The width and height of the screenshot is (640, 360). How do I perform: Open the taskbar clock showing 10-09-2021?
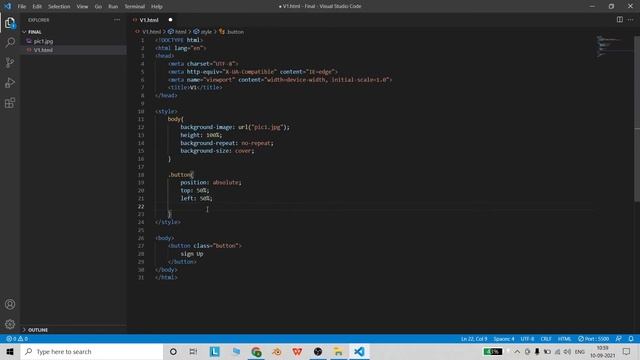click(x=602, y=351)
